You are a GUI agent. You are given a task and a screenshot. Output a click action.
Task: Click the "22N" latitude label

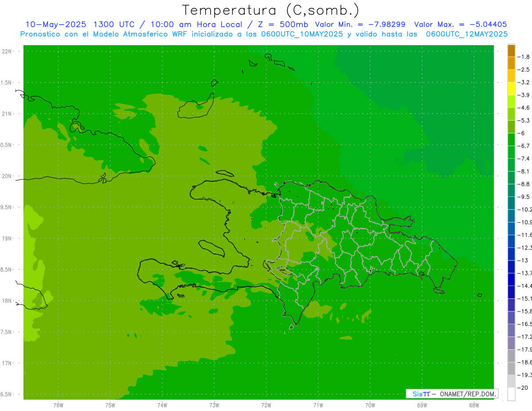7,51
